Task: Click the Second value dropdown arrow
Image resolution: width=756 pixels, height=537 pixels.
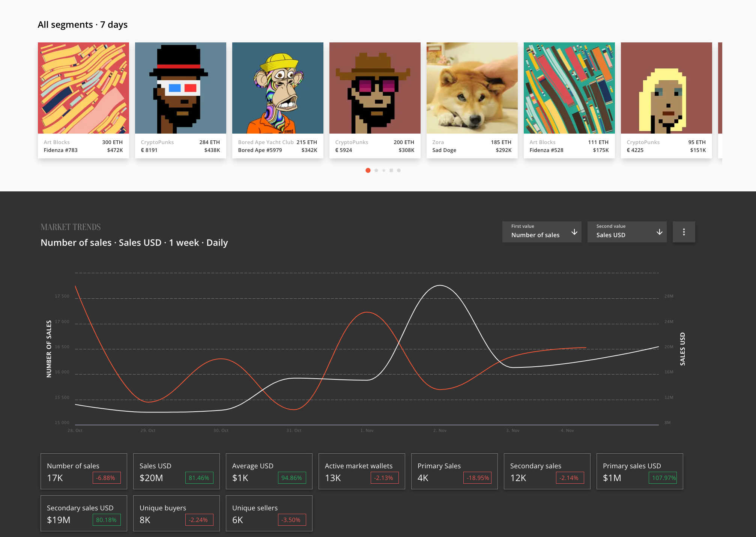Action: coord(659,232)
